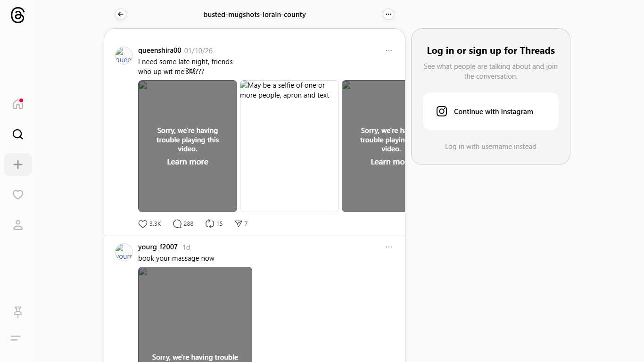This screenshot has height=362, width=644.
Task: Click the pinned feeds pin icon
Action: tap(18, 312)
